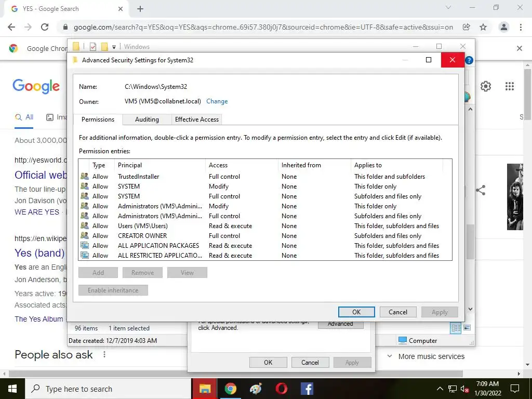Click Advanced button in Properties dialog
The height and width of the screenshot is (399, 532).
tap(340, 324)
